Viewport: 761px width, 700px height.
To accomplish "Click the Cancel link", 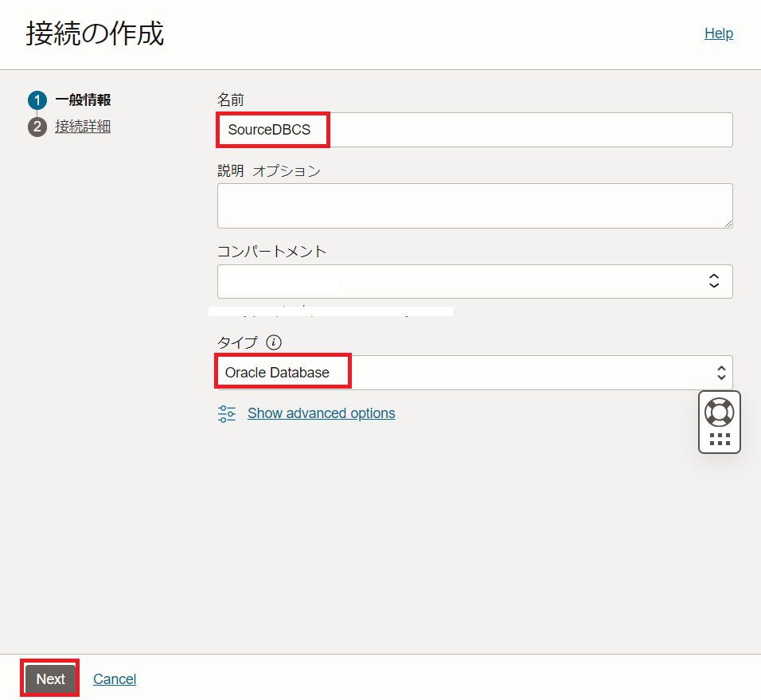I will [x=115, y=679].
